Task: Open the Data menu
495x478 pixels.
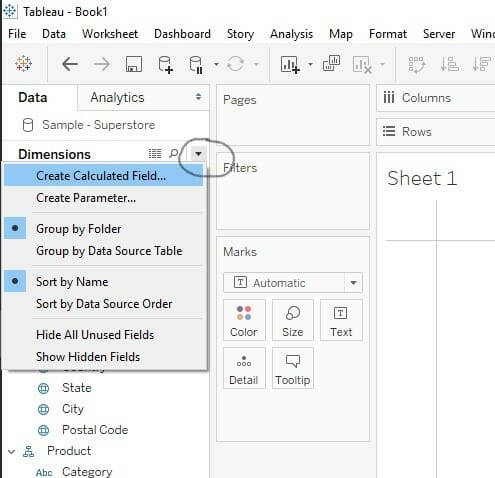Action: coord(54,34)
